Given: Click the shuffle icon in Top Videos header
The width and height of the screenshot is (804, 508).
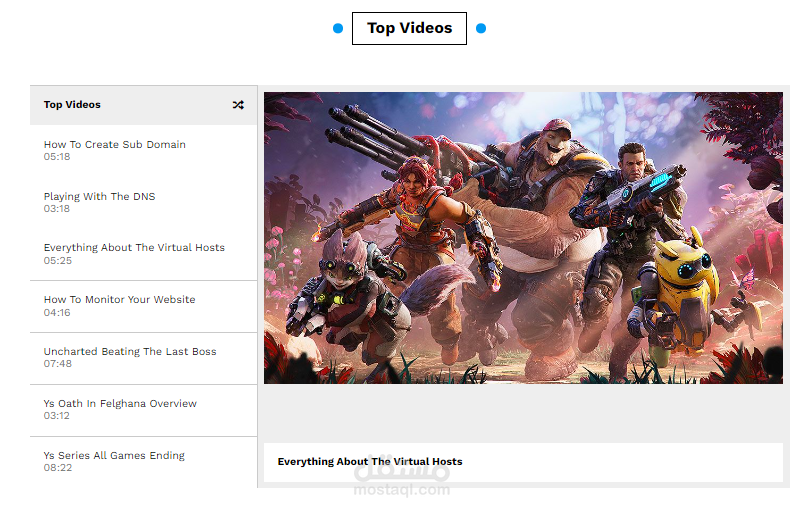Looking at the screenshot, I should pyautogui.click(x=238, y=105).
